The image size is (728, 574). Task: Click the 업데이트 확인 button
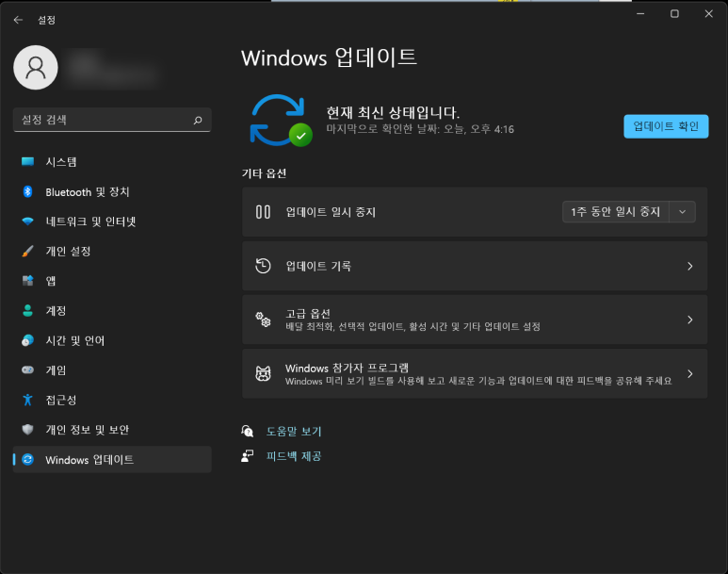click(666, 126)
